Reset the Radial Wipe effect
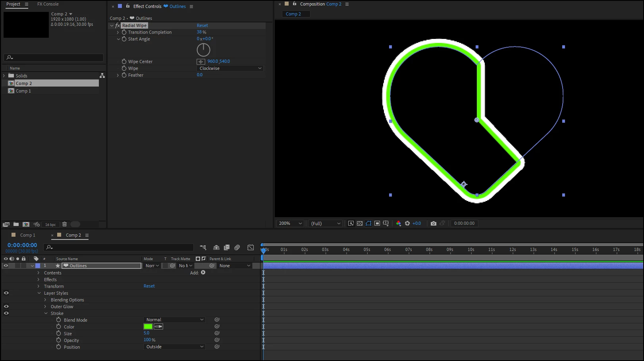This screenshot has height=361, width=644. click(202, 25)
